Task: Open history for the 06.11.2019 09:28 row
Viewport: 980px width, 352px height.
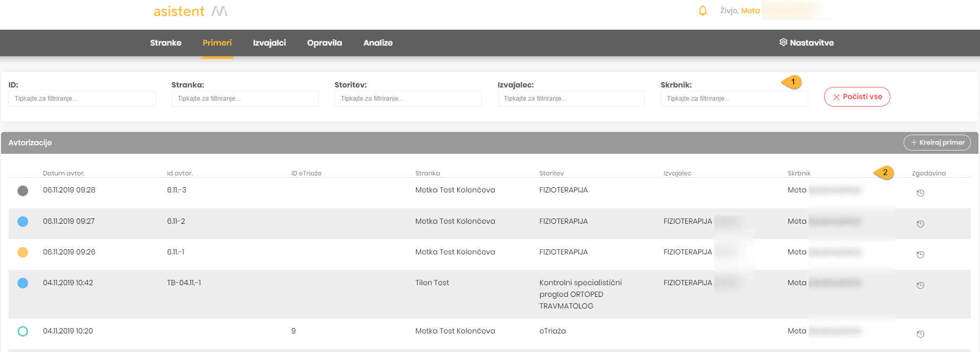Action: pyautogui.click(x=920, y=193)
